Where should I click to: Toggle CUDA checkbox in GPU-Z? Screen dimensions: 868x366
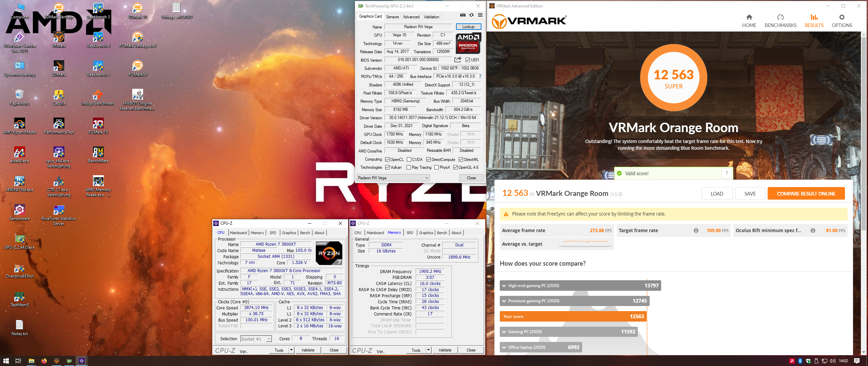click(x=409, y=160)
